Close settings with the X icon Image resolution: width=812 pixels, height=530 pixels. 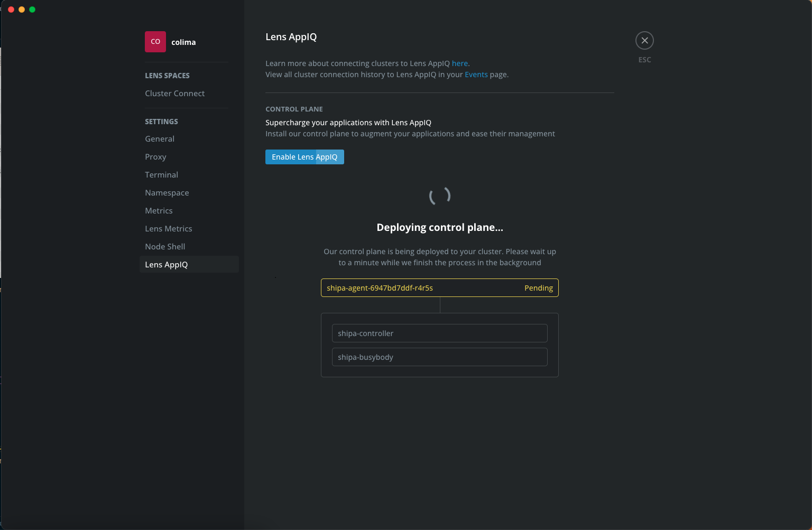pyautogui.click(x=644, y=41)
